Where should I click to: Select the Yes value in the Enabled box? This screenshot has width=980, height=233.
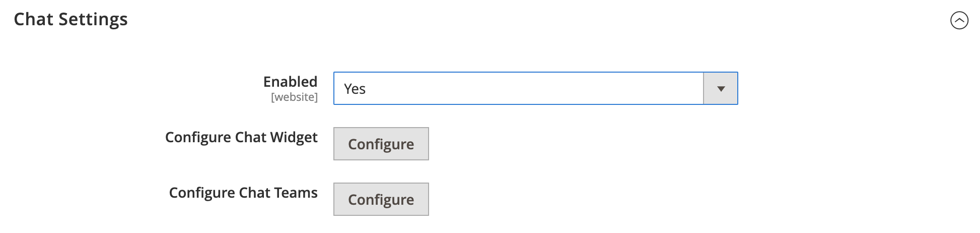pyautogui.click(x=355, y=89)
